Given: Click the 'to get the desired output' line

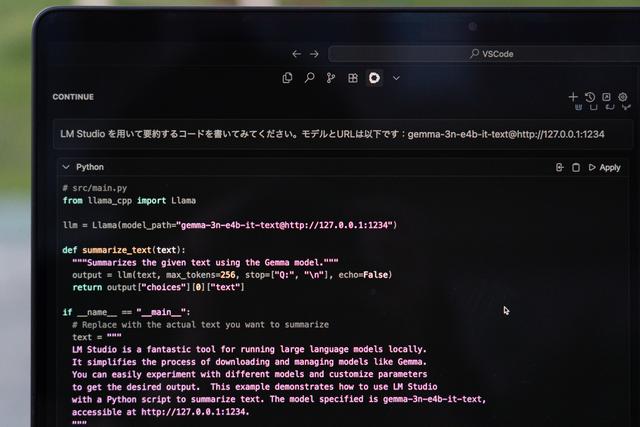Looking at the screenshot, I should click(x=255, y=387).
